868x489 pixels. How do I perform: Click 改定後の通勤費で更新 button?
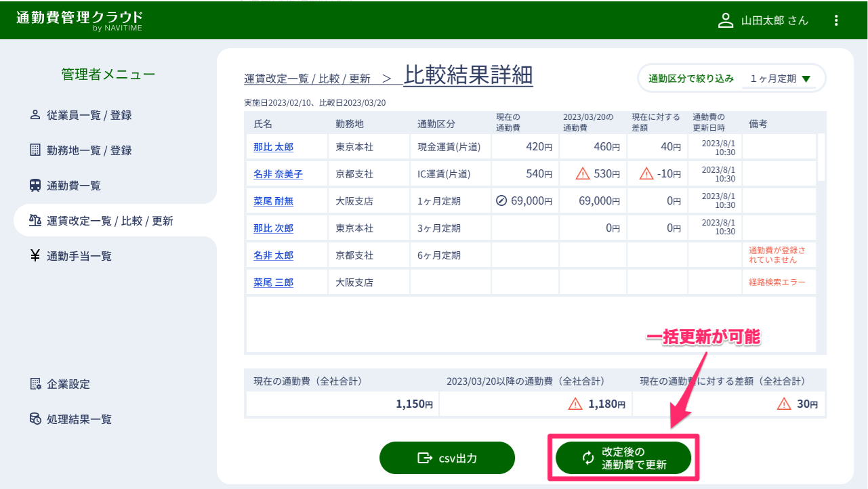tap(623, 458)
